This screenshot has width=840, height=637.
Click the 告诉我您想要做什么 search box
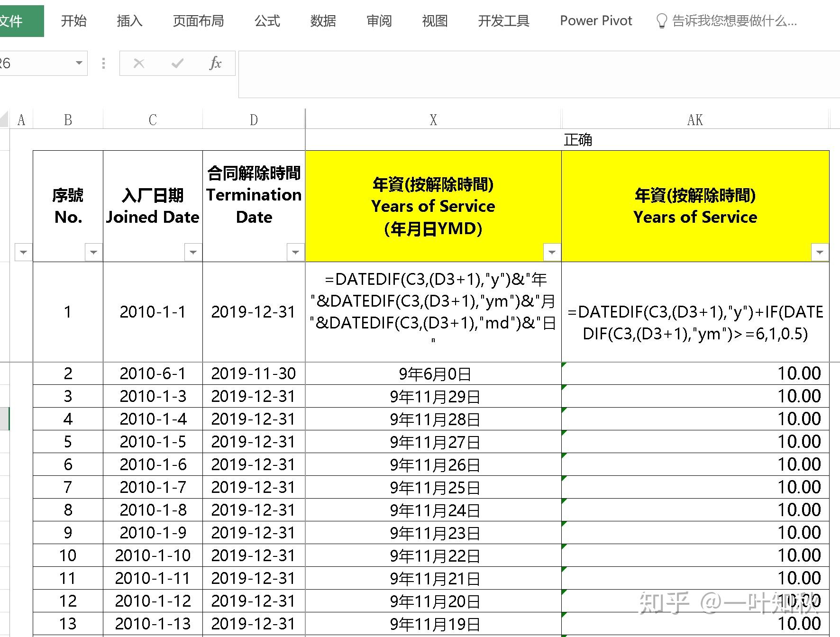[x=734, y=21]
